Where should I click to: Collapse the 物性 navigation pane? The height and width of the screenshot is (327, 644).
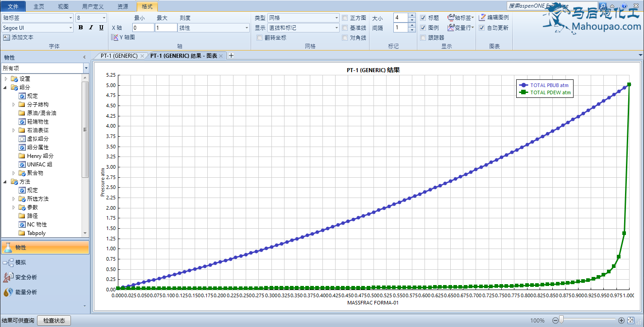tap(84, 57)
